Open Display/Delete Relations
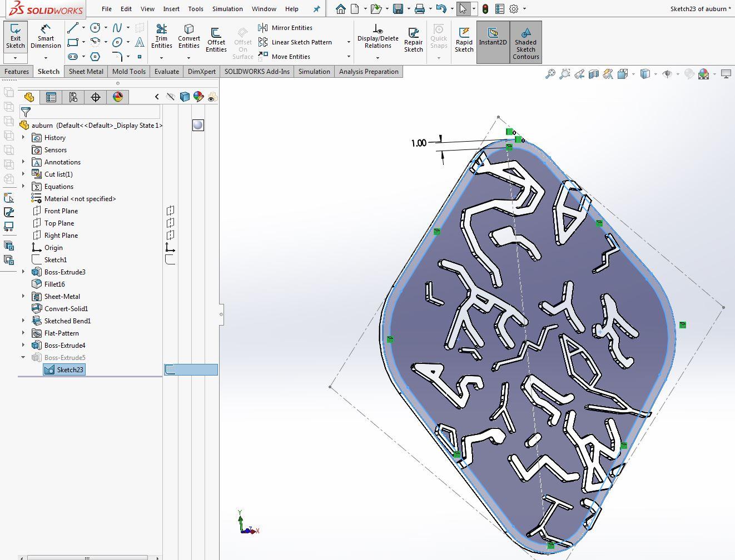 coord(378,37)
